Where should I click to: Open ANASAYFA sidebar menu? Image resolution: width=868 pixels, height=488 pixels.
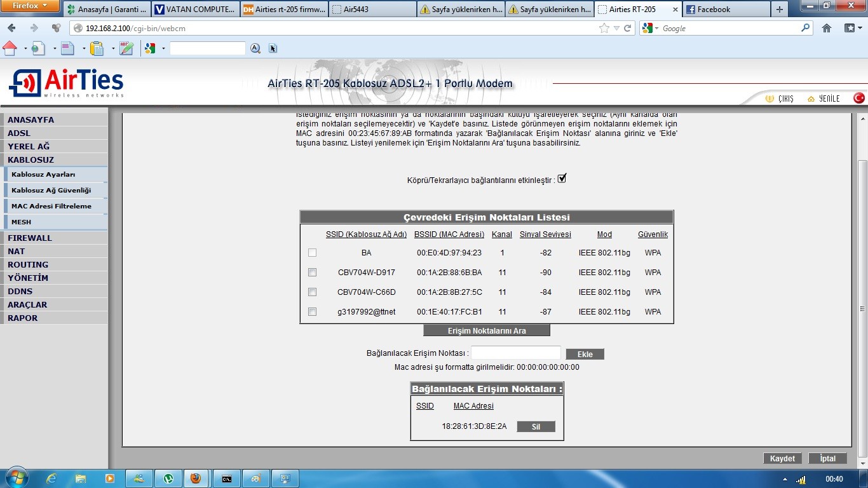(54, 119)
